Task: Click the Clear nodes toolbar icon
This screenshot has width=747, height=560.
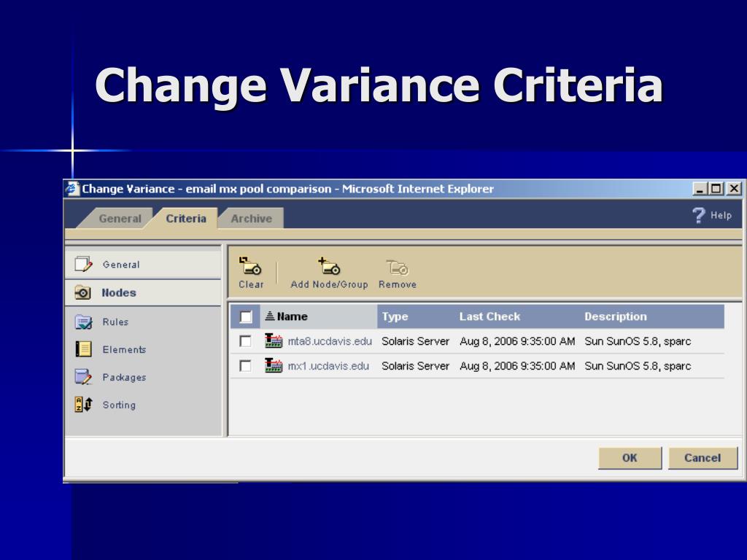Action: coord(250,266)
